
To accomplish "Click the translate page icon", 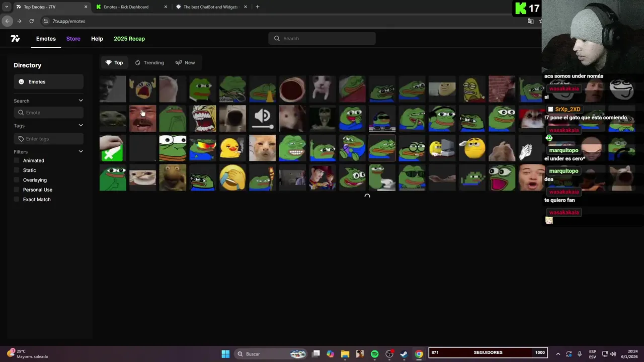I will (x=530, y=21).
